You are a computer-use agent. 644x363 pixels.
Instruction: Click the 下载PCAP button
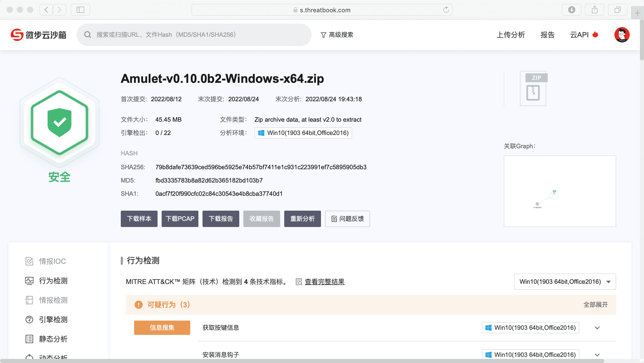(180, 219)
